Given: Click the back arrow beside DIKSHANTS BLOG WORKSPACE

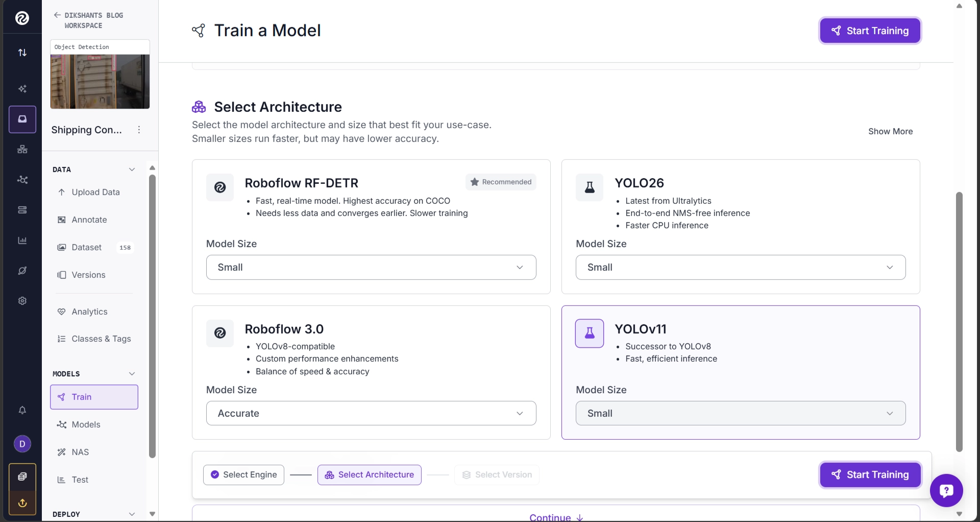Looking at the screenshot, I should click(57, 15).
